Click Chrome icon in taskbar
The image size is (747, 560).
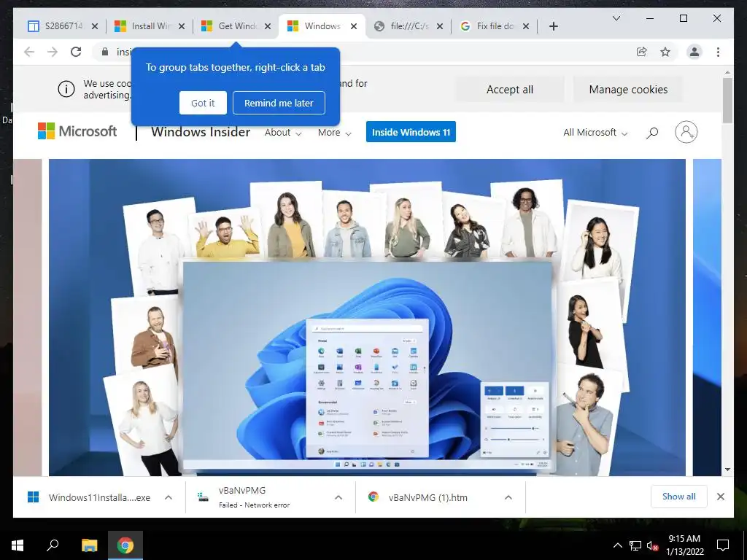click(x=125, y=545)
